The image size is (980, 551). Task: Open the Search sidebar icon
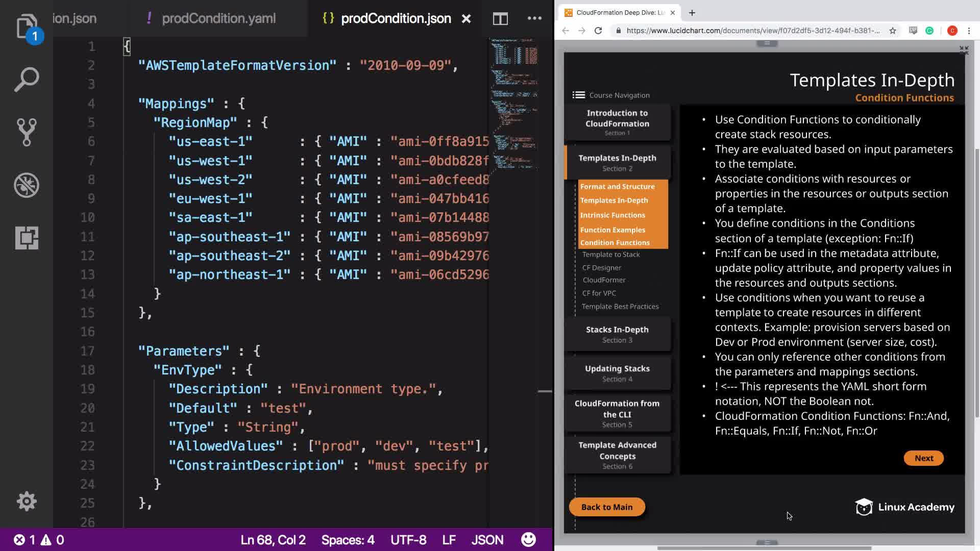click(27, 80)
